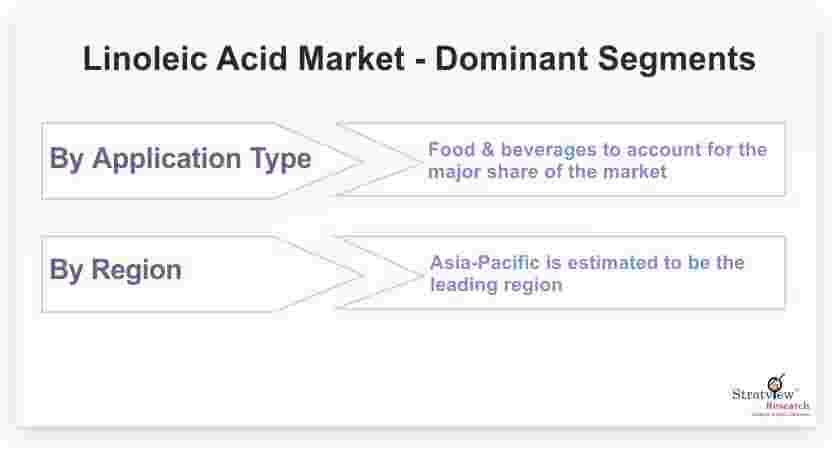Select the By Region label
The height and width of the screenshot is (452, 833).
115,270
